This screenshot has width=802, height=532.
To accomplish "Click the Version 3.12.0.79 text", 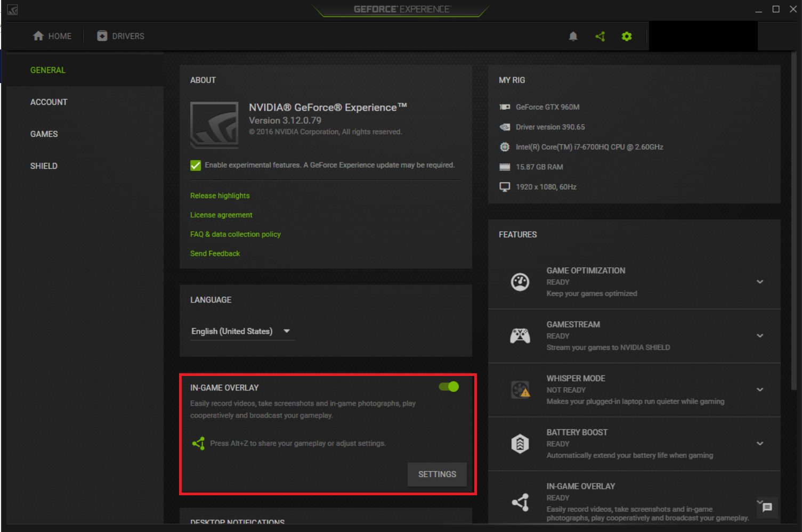I will 285,120.
